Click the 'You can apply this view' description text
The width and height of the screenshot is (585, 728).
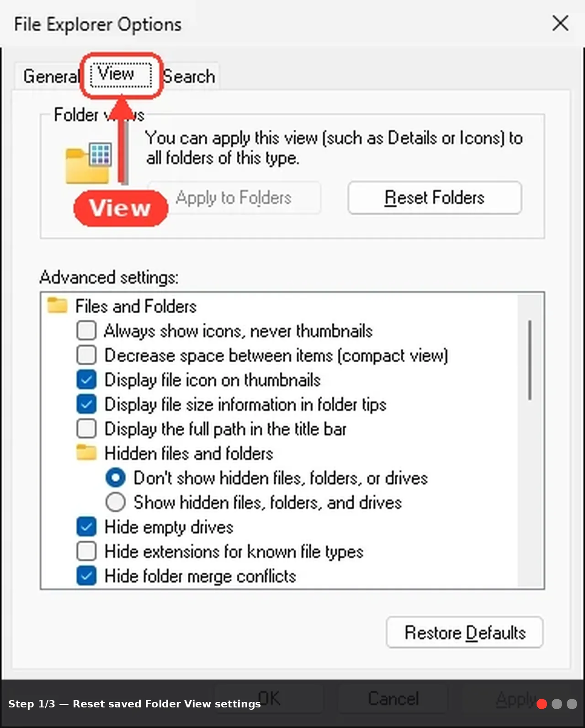(x=334, y=148)
